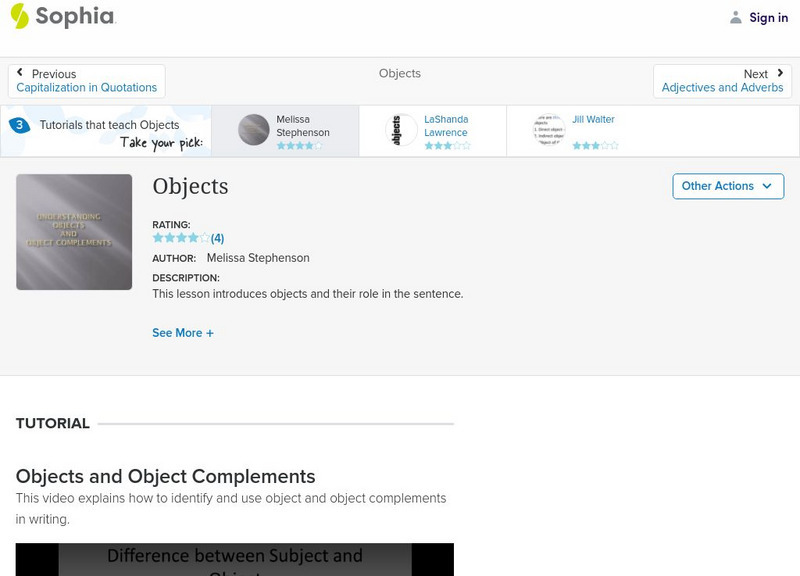Go to Capitalization in Quotations tutorial
The width and height of the screenshot is (800, 576).
[x=87, y=87]
